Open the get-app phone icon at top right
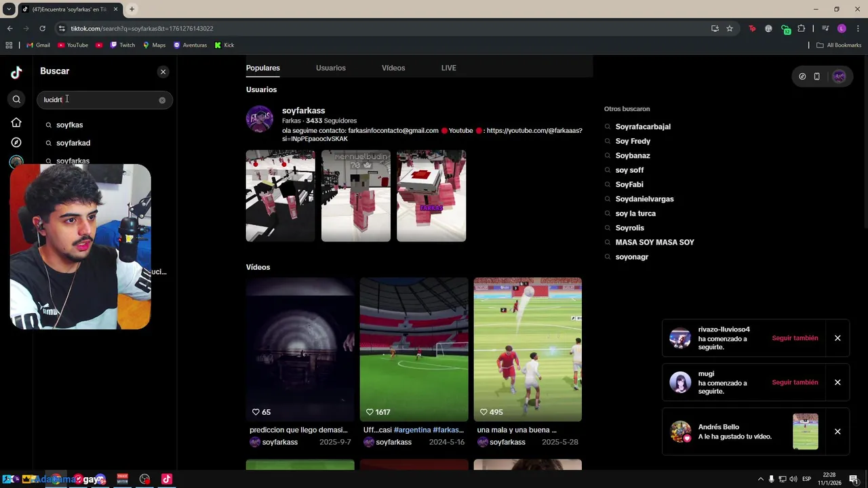This screenshot has width=868, height=488. [x=817, y=77]
